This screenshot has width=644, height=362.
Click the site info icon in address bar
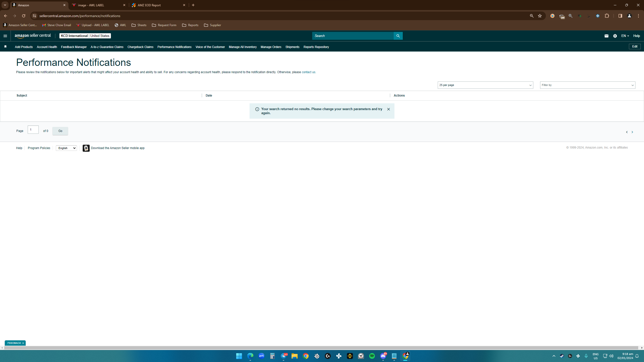point(34,16)
